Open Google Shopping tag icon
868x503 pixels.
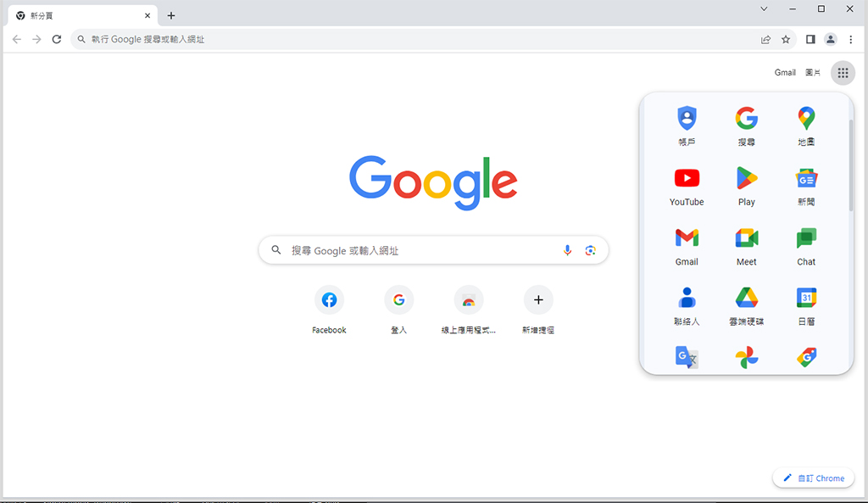pyautogui.click(x=806, y=357)
